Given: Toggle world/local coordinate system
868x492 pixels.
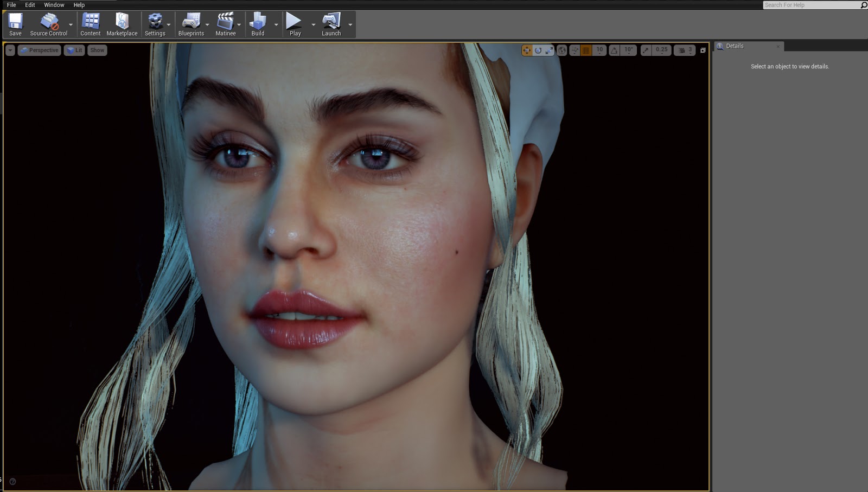Looking at the screenshot, I should click(561, 50).
